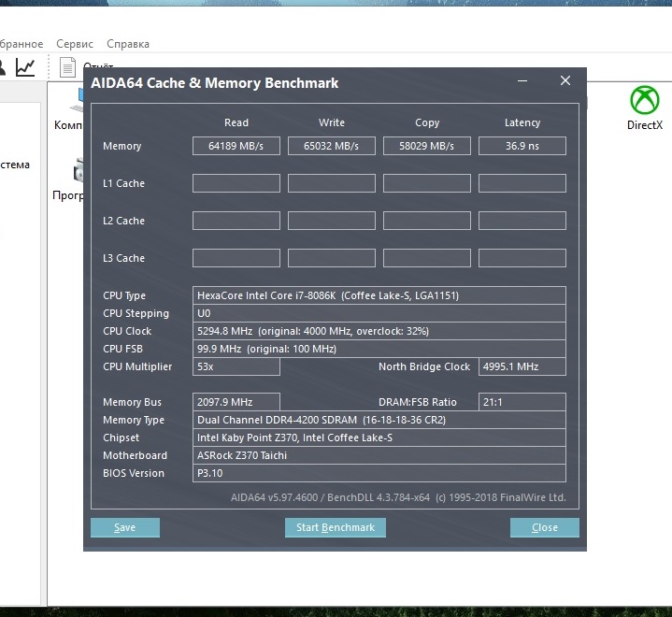Click the BIOS Version value P3.10
This screenshot has height=617, width=672.
click(379, 473)
